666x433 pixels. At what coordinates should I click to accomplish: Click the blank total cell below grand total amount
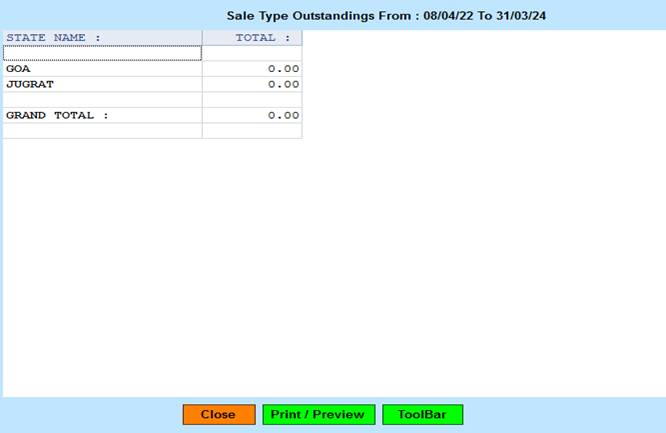tap(252, 131)
